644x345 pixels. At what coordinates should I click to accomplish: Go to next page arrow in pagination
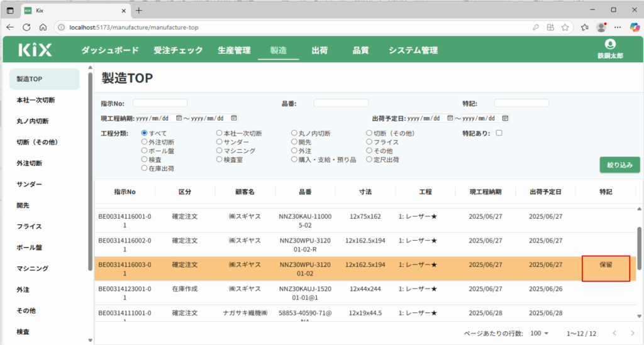coord(633,333)
